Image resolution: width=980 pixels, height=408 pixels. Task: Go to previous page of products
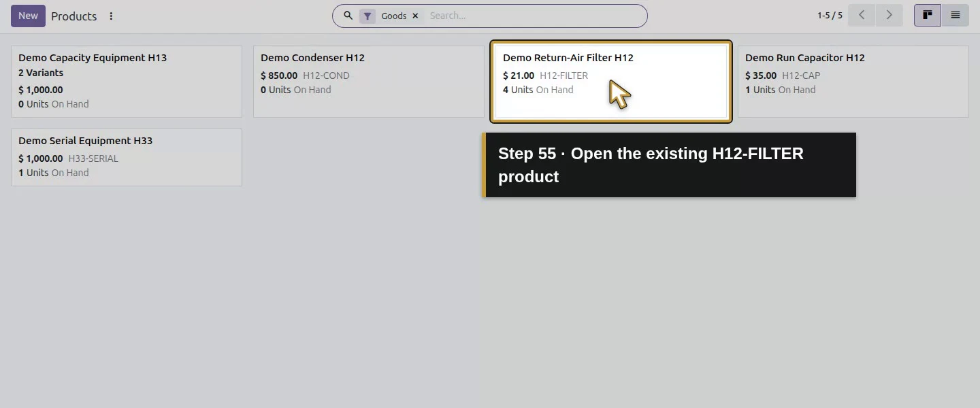click(862, 15)
